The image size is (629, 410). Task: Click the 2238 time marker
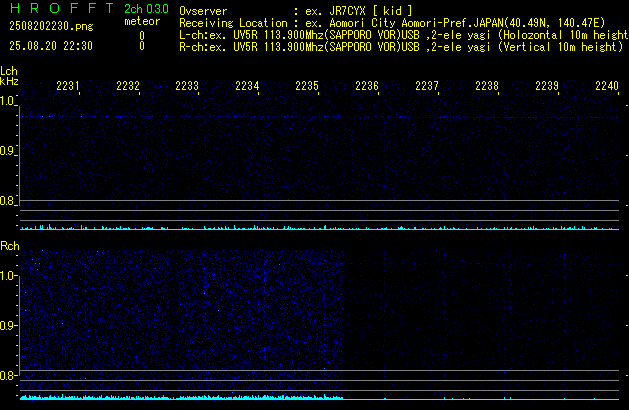coord(487,86)
